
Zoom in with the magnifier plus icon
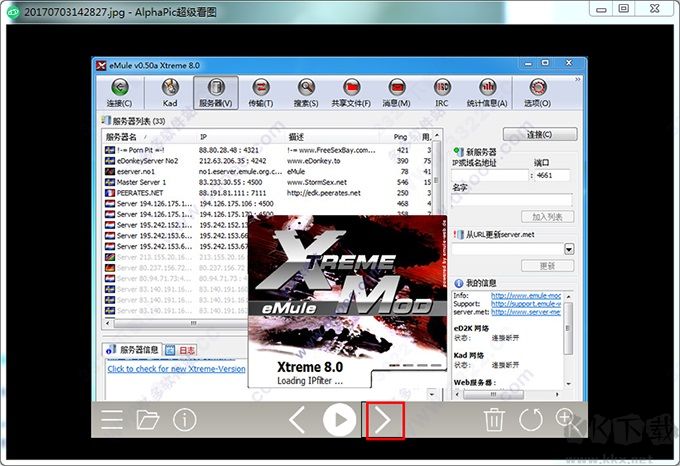566,420
